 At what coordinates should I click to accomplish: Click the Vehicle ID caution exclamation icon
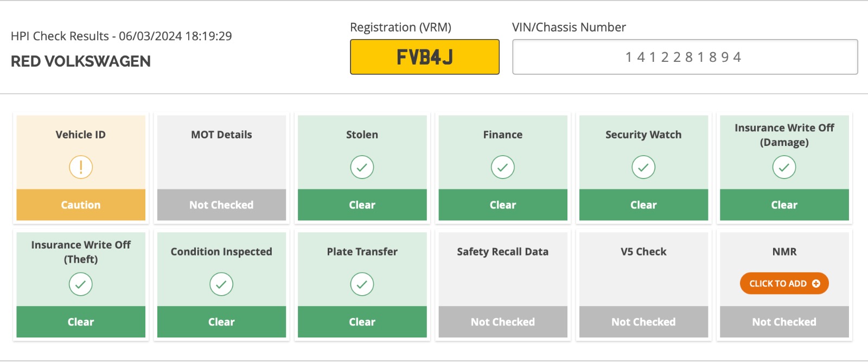click(81, 167)
